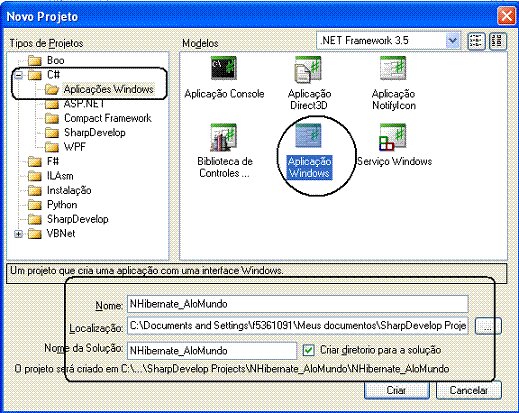Image resolution: width=519 pixels, height=413 pixels.
Task: Click the Nome da Solução field
Action: [212, 351]
